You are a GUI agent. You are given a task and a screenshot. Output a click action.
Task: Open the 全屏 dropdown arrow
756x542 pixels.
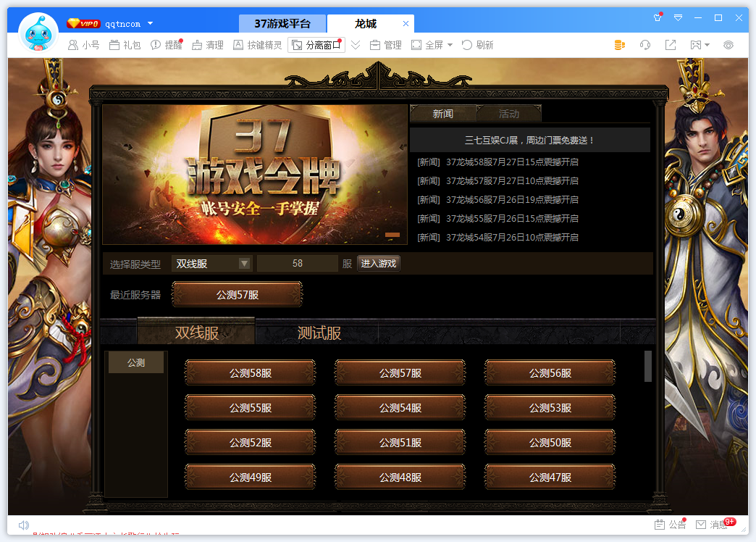point(450,45)
